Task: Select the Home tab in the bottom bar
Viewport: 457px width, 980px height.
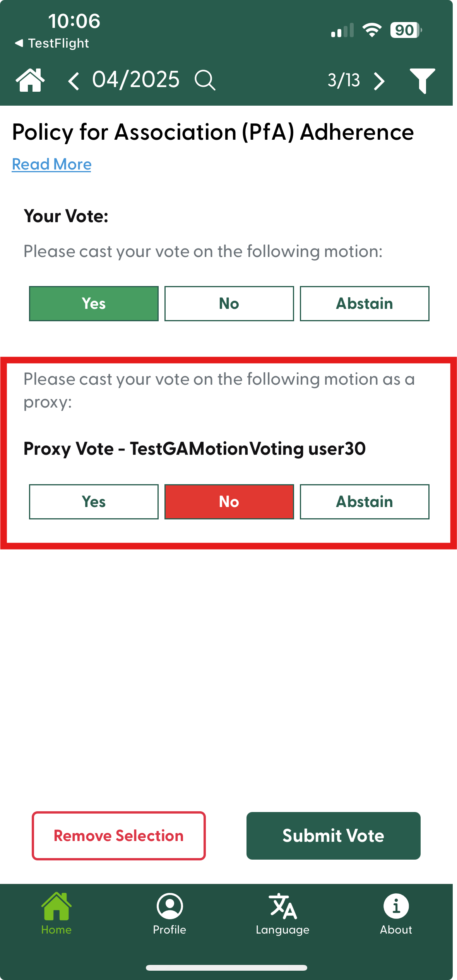Action: pyautogui.click(x=56, y=913)
